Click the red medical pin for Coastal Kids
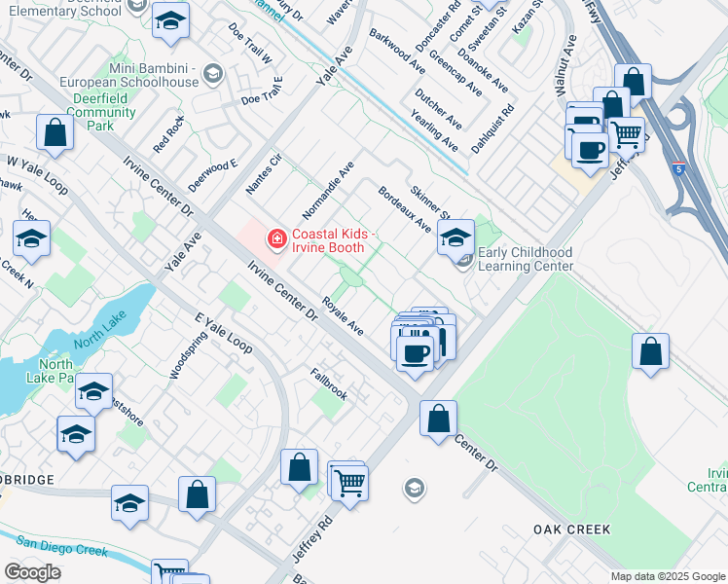The image size is (728, 584). 276,239
